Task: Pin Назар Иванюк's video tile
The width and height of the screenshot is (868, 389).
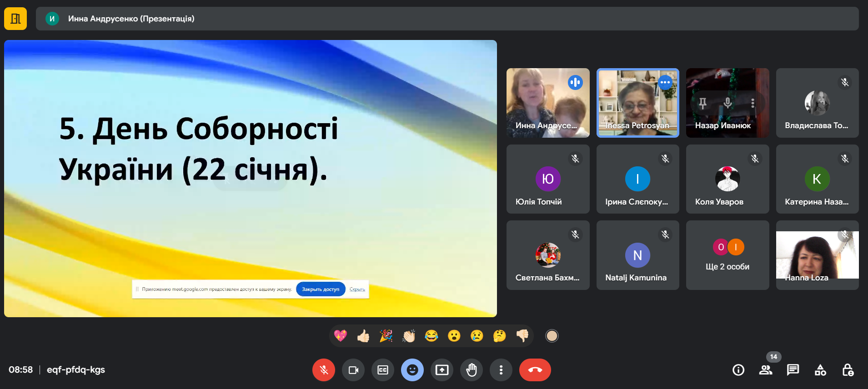Action: coord(702,103)
